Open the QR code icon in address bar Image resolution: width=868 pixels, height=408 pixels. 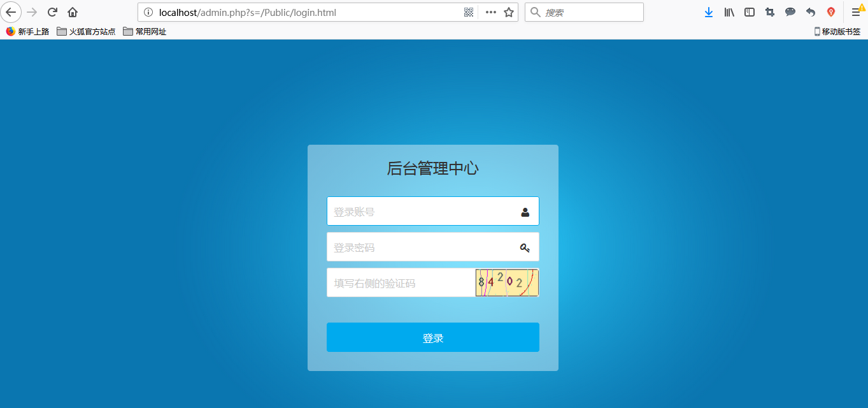469,12
